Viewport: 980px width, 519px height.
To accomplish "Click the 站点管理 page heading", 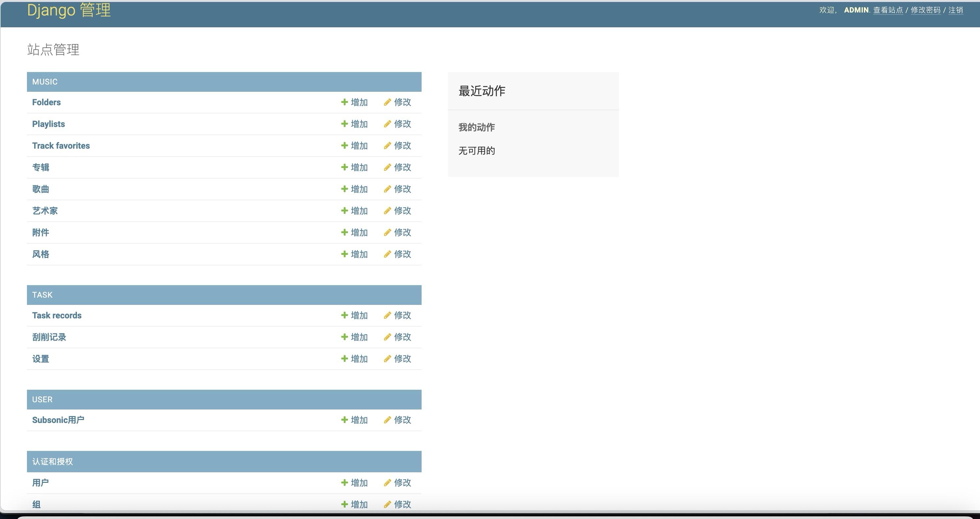I will point(53,49).
